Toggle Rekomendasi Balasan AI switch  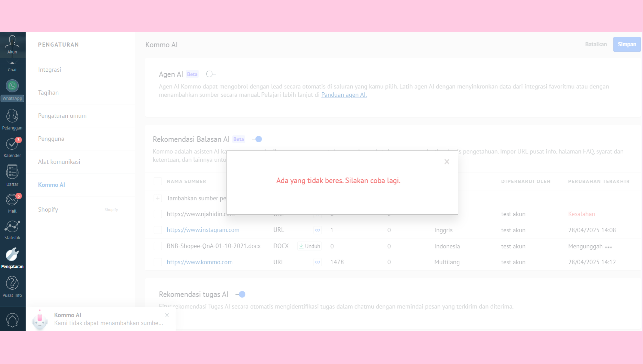[257, 139]
